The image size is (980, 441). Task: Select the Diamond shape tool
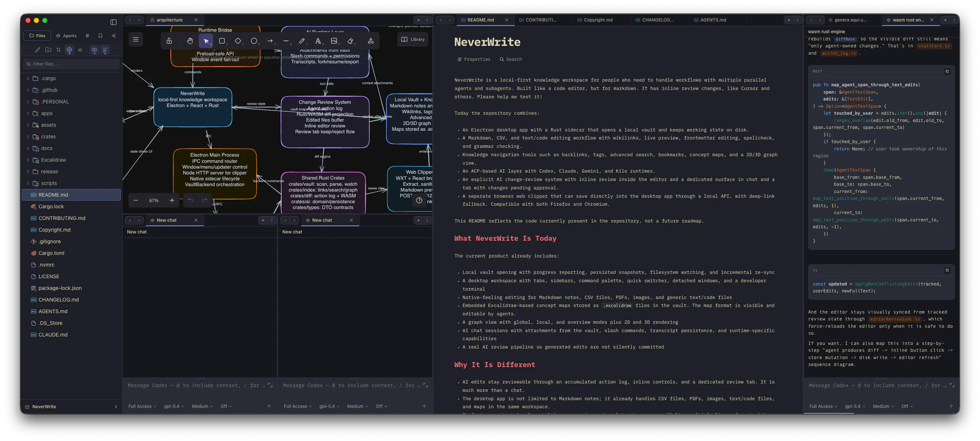click(x=238, y=41)
